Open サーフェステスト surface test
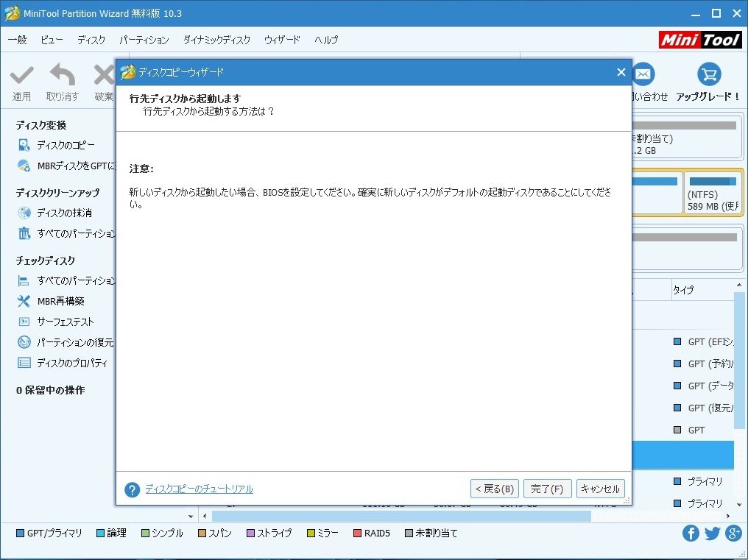Viewport: 748px width, 560px height. [x=65, y=322]
